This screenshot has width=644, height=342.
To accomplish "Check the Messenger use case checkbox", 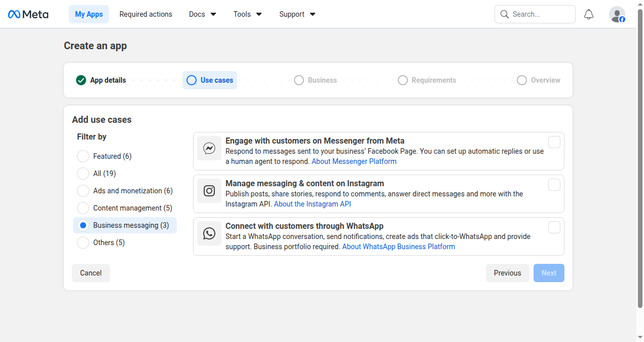I will click(x=554, y=142).
